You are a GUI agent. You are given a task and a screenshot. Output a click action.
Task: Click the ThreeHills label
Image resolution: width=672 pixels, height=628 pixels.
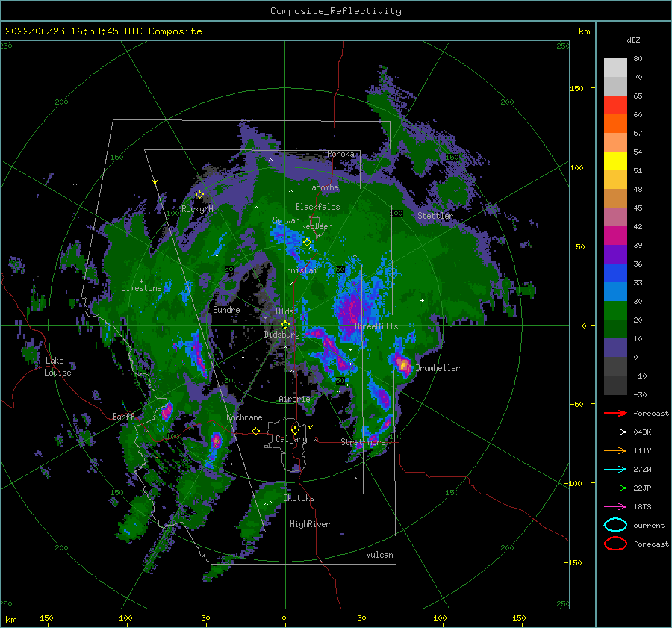coord(376,326)
